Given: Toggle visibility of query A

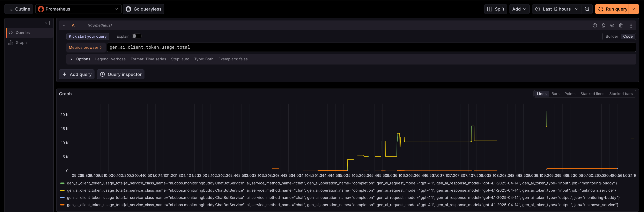Looking at the screenshot, I should (612, 25).
